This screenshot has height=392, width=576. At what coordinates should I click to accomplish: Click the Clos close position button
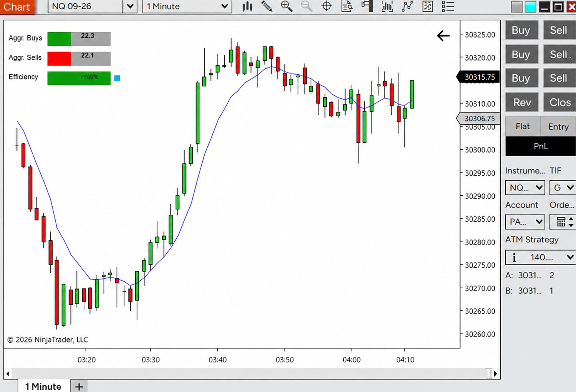(x=559, y=103)
